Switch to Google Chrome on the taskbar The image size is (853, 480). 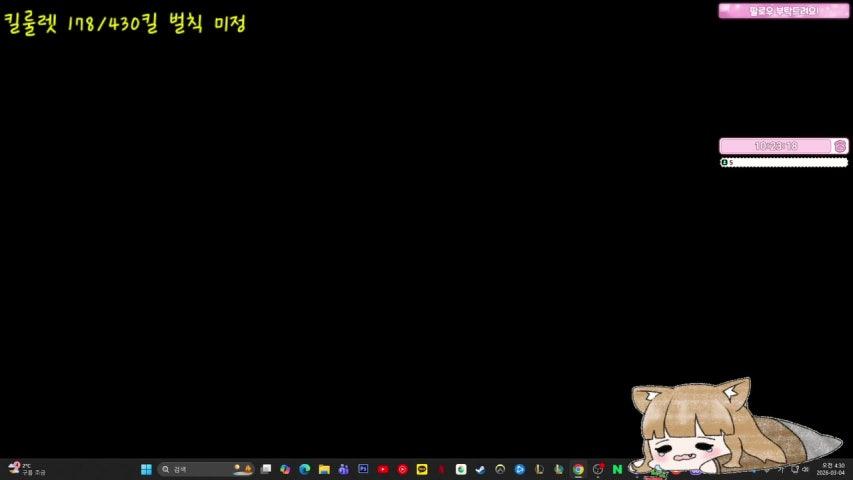[578, 469]
